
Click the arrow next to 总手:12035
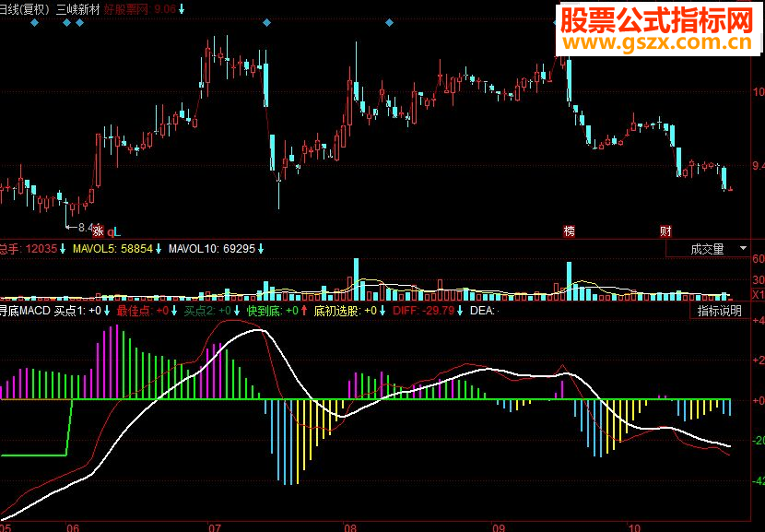point(62,248)
